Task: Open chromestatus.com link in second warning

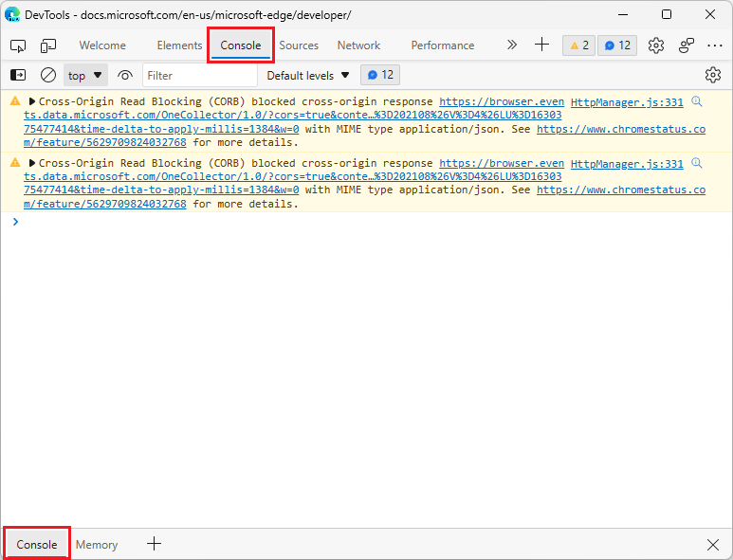Action: tap(621, 190)
